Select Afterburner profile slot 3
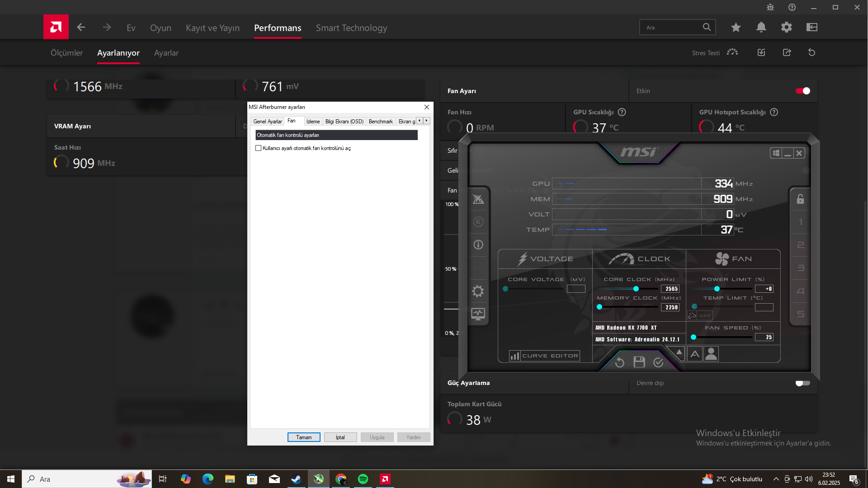The height and width of the screenshot is (488, 868). point(801,268)
